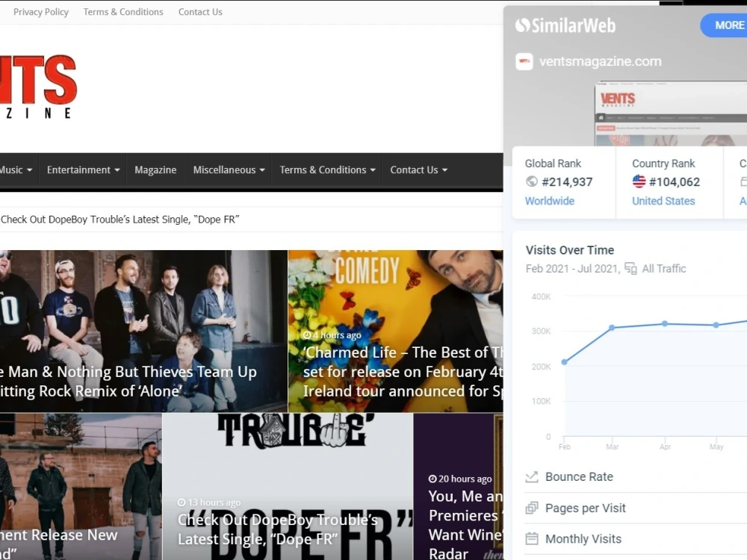Click the US flag icon beside #104,062
Image resolution: width=747 pixels, height=560 pixels.
639,181
